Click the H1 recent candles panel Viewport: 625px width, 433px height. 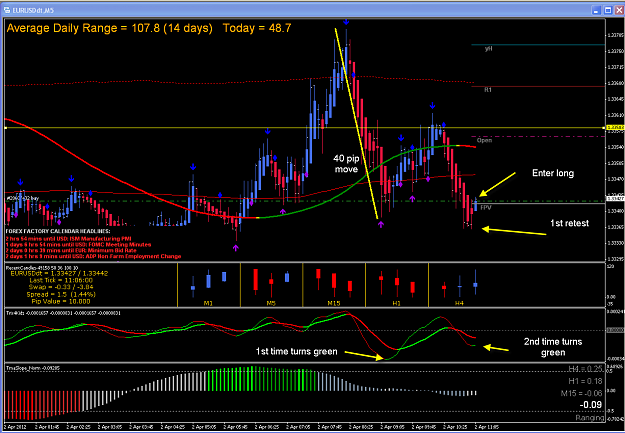(x=397, y=285)
